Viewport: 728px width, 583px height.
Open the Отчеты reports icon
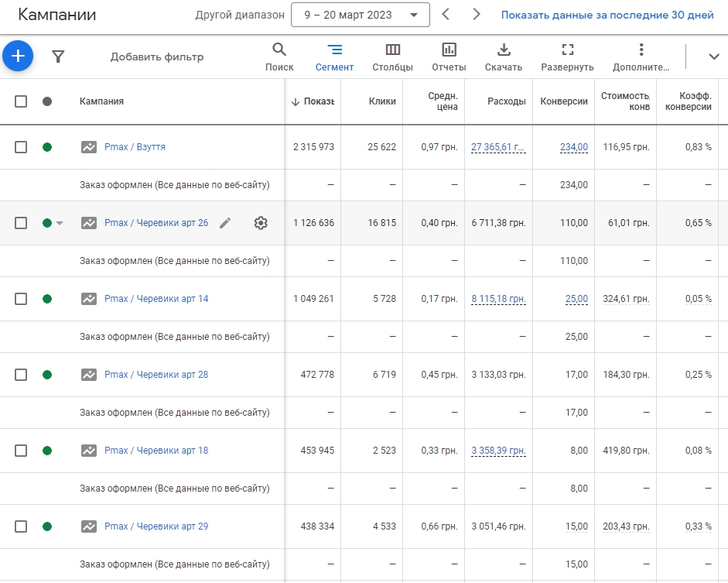(449, 57)
